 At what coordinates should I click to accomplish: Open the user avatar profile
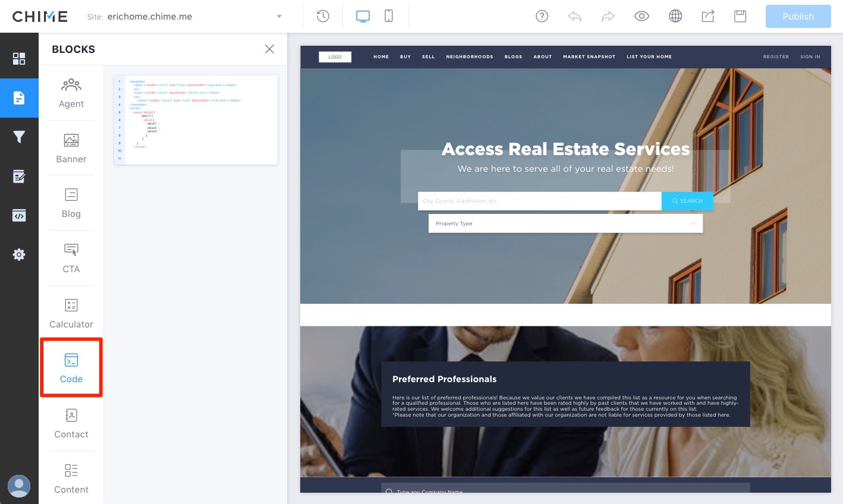point(19,486)
